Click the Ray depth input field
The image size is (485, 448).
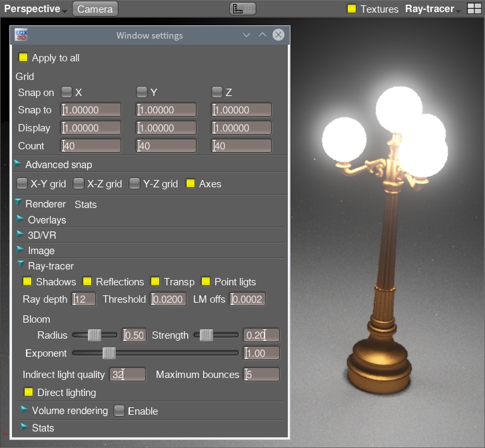coord(85,299)
